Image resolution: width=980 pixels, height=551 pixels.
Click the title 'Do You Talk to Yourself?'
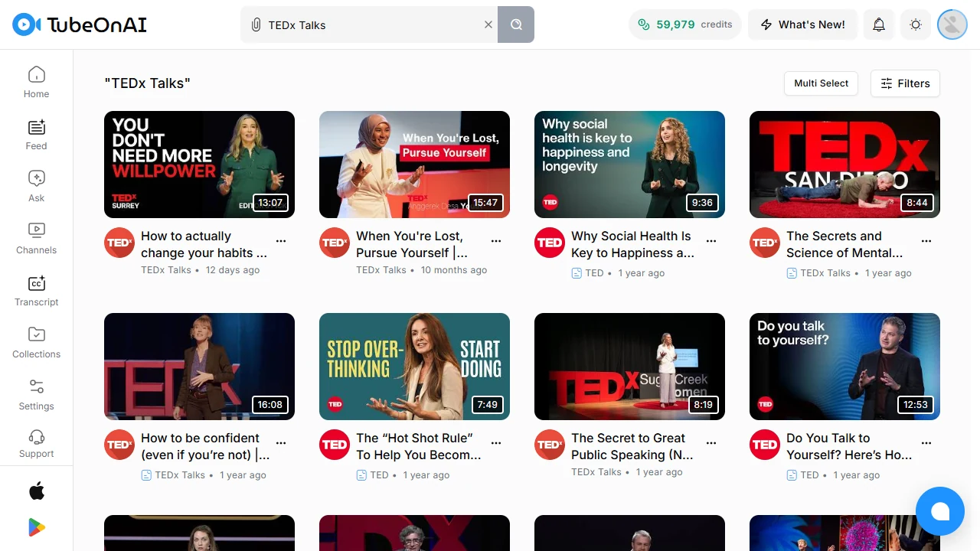point(849,446)
